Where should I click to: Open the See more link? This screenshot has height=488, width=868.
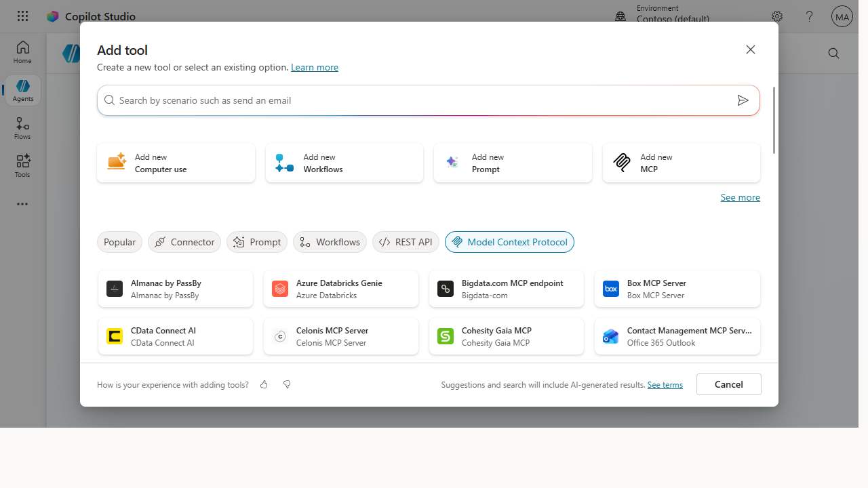(x=740, y=197)
